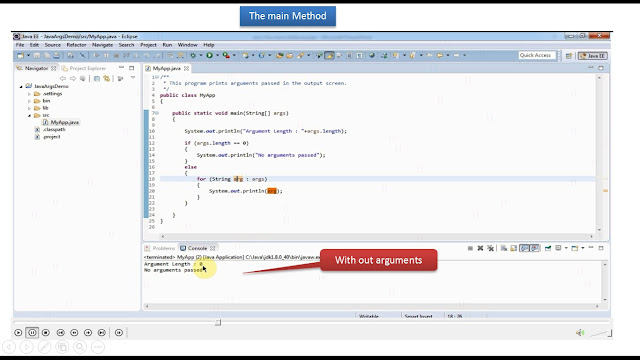
Task: Open the Navigate menu
Action: [102, 45]
